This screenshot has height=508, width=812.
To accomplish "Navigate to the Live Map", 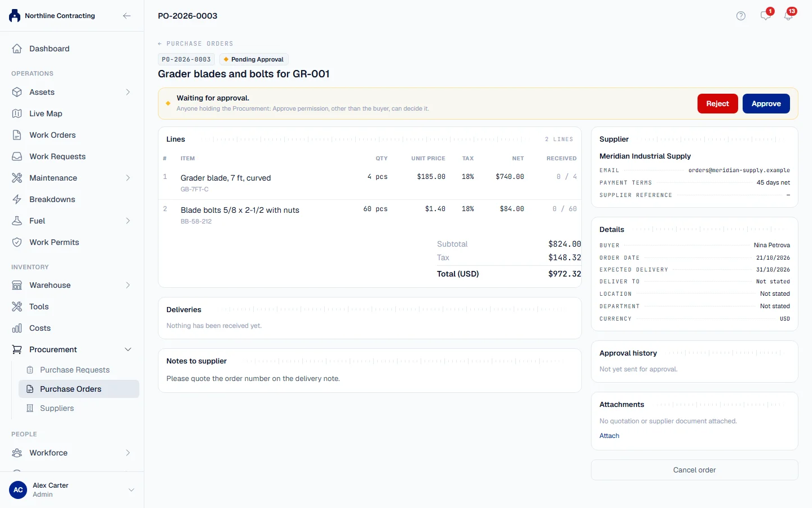I will coord(72,113).
